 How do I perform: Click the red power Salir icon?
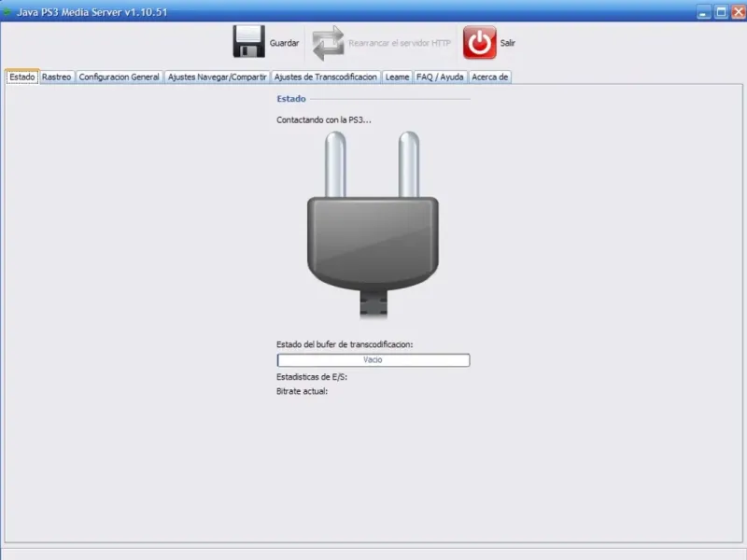pos(479,42)
